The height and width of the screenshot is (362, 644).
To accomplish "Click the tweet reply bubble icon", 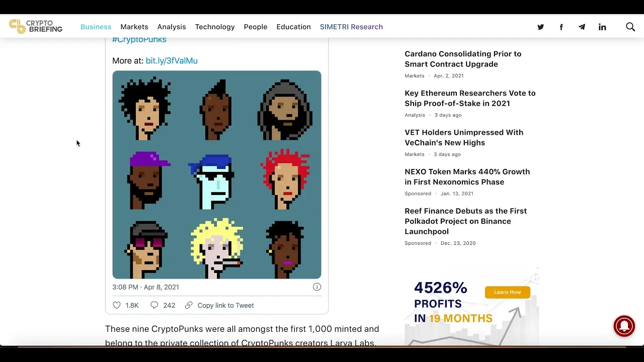I will 154,305.
